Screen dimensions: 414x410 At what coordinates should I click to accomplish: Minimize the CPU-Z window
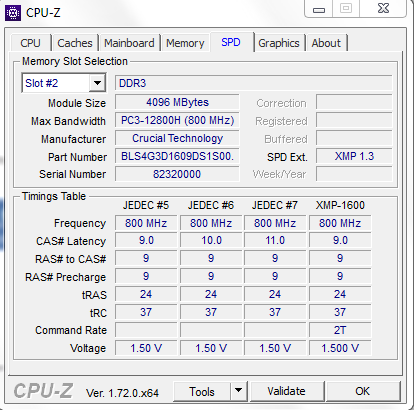(x=319, y=9)
